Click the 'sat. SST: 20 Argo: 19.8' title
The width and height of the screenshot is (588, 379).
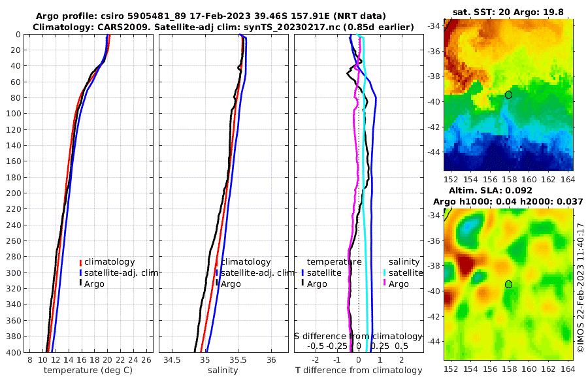coord(508,12)
